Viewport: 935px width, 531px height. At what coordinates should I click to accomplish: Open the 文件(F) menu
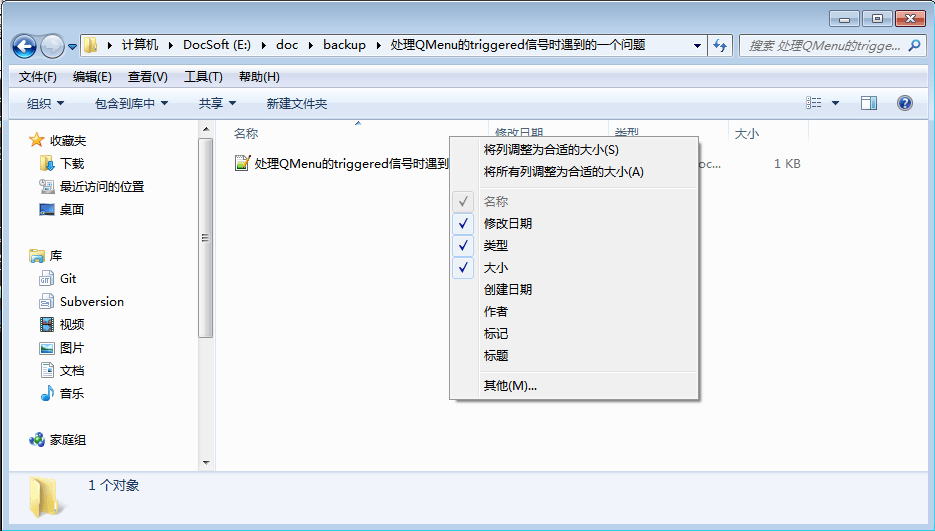point(38,77)
